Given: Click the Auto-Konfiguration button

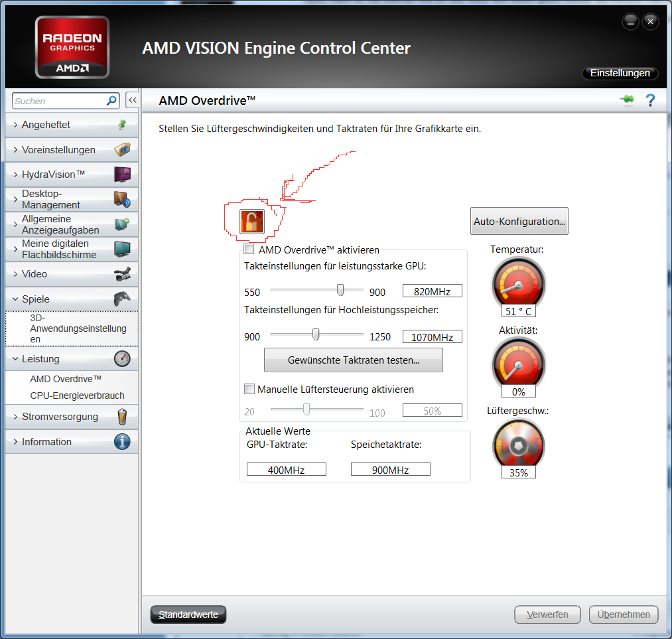Looking at the screenshot, I should [519, 221].
